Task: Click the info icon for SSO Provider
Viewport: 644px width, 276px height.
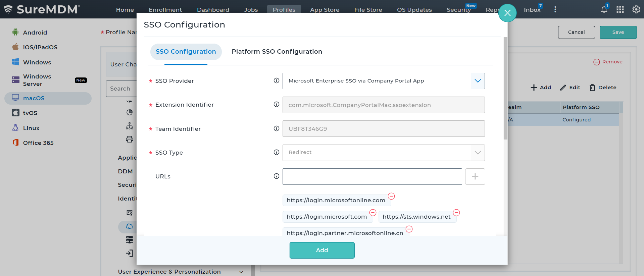Action: (277, 80)
